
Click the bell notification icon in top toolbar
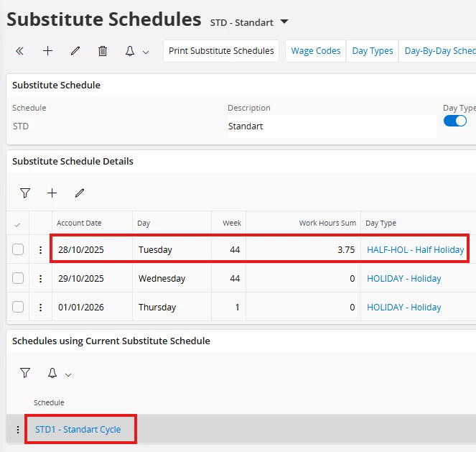(x=131, y=51)
